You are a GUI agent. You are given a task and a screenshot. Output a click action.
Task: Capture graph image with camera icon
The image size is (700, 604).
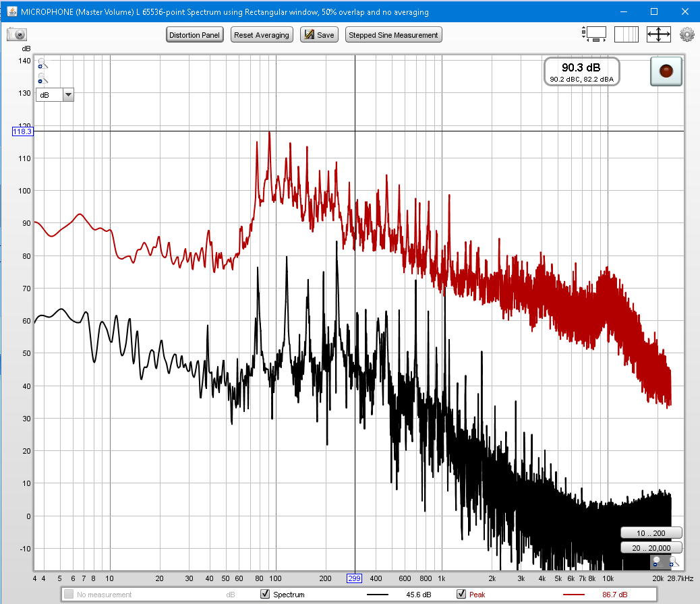pyautogui.click(x=17, y=34)
